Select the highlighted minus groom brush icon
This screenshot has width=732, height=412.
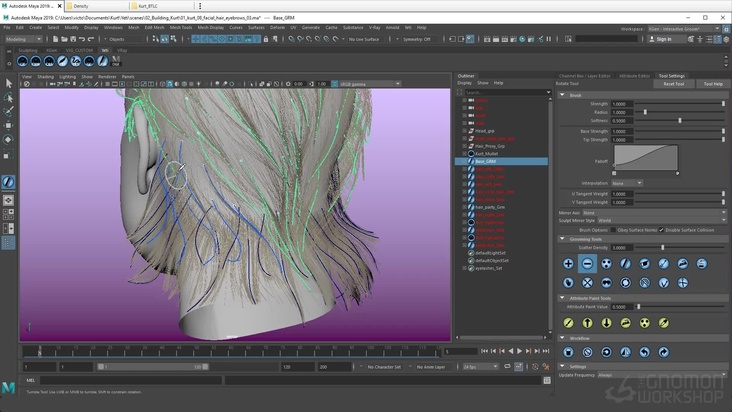pyautogui.click(x=587, y=264)
